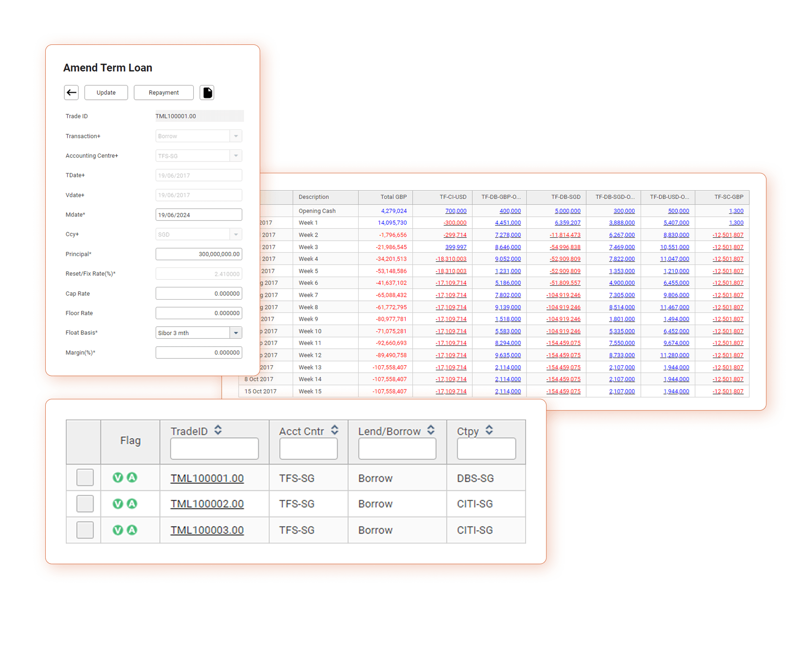Sort by Ctpy column arrows
Screen dimensions: 812x656
[x=489, y=430]
